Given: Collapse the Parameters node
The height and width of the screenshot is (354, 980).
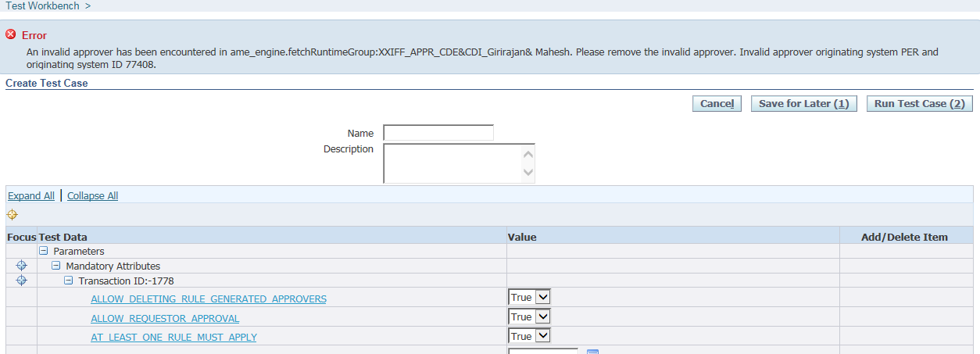Looking at the screenshot, I should coord(44,252).
